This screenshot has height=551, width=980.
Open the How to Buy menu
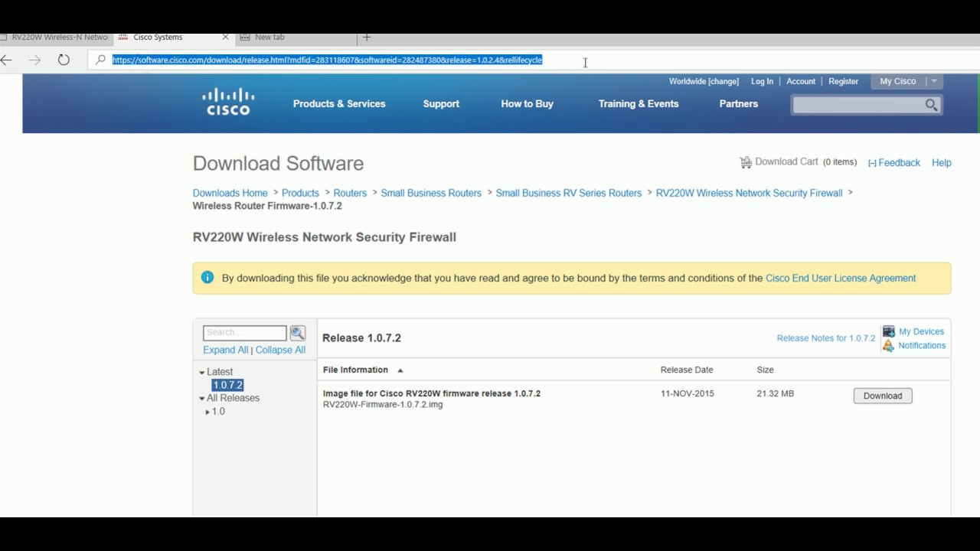point(527,104)
